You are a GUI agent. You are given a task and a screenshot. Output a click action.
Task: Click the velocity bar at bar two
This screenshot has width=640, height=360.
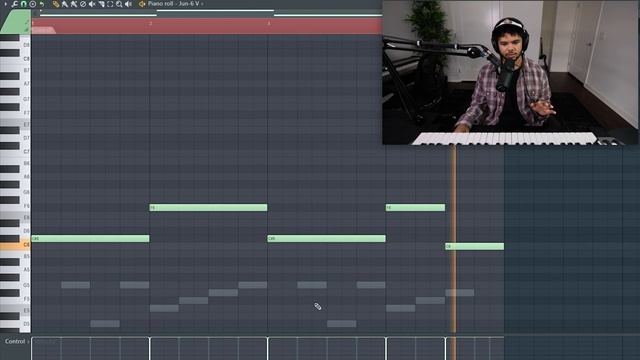(149, 349)
